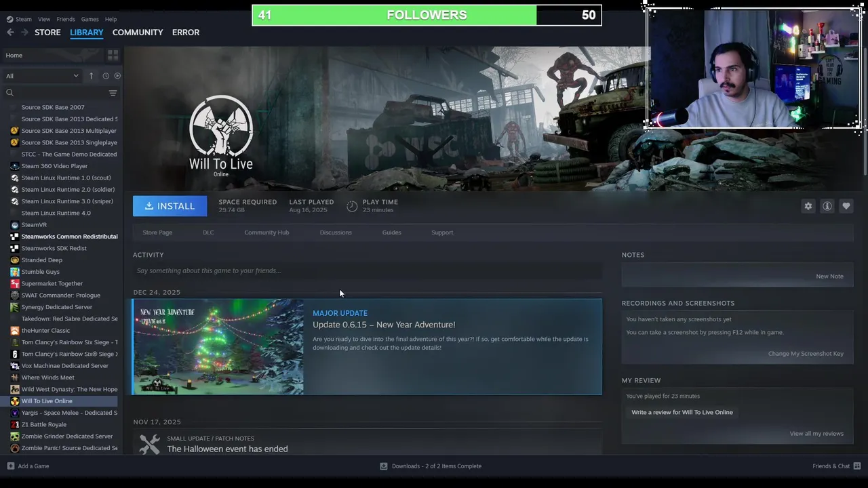Viewport: 868px width, 488px height.
Task: Click the sort ascending arrow in library sidebar
Action: coord(91,76)
